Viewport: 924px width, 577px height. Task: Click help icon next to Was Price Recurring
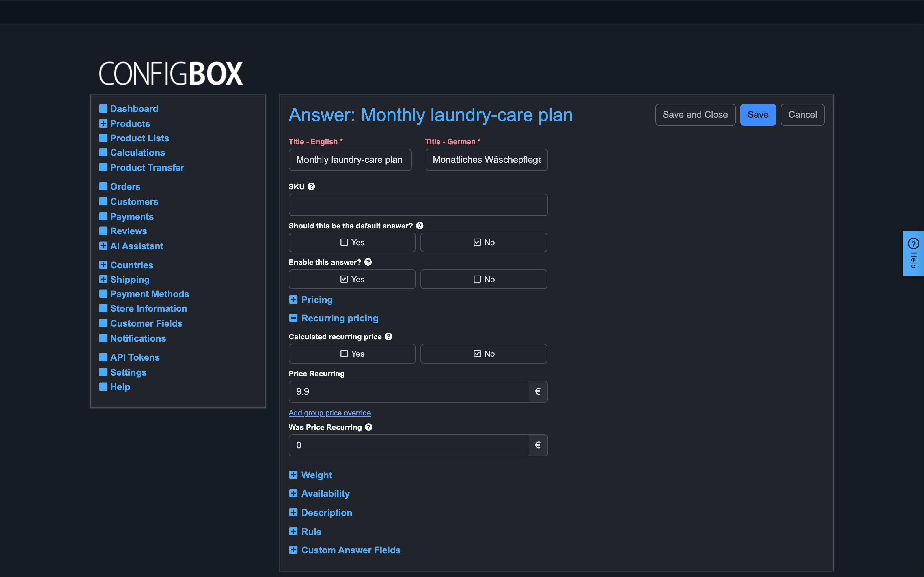click(x=368, y=427)
